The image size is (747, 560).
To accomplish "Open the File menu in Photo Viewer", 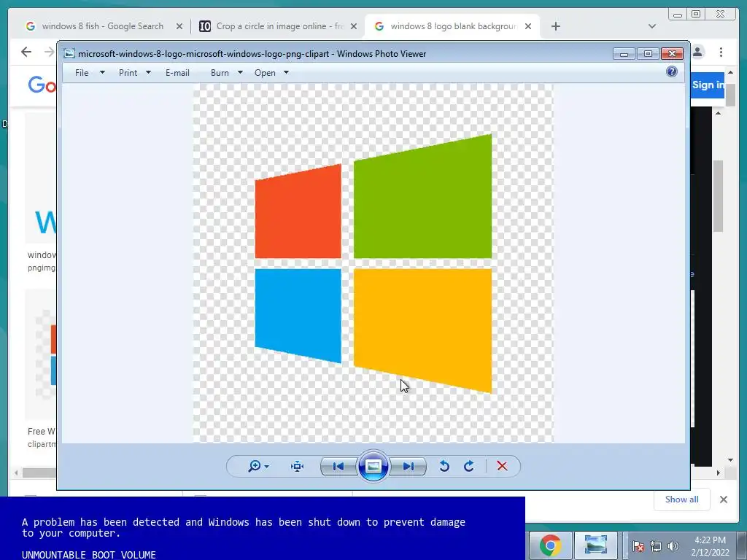I will tap(82, 73).
